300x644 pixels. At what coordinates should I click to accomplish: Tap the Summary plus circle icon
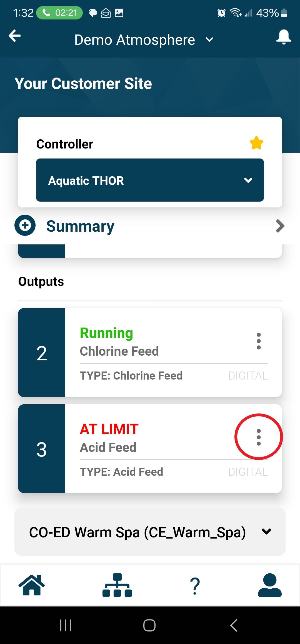(x=25, y=225)
